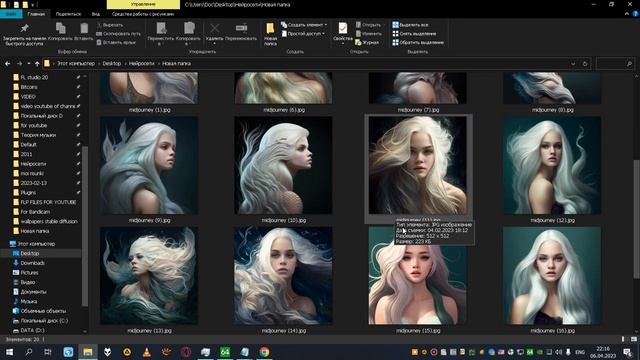The height and width of the screenshot is (360, 640).
Task: Open Task View on the taskbar
Action: pos(48,352)
